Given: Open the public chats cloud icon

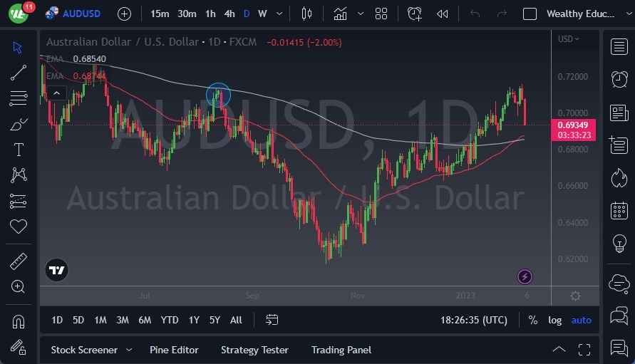Looking at the screenshot, I should [619, 283].
